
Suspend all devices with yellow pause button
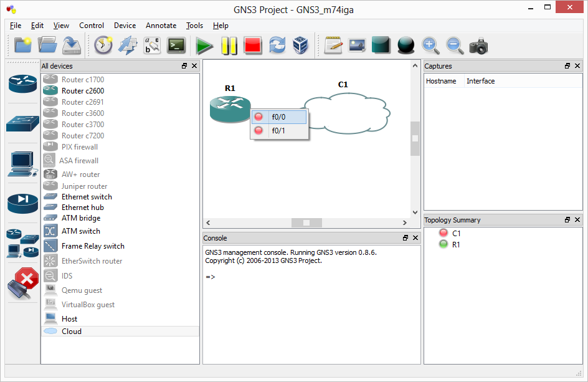pos(229,45)
